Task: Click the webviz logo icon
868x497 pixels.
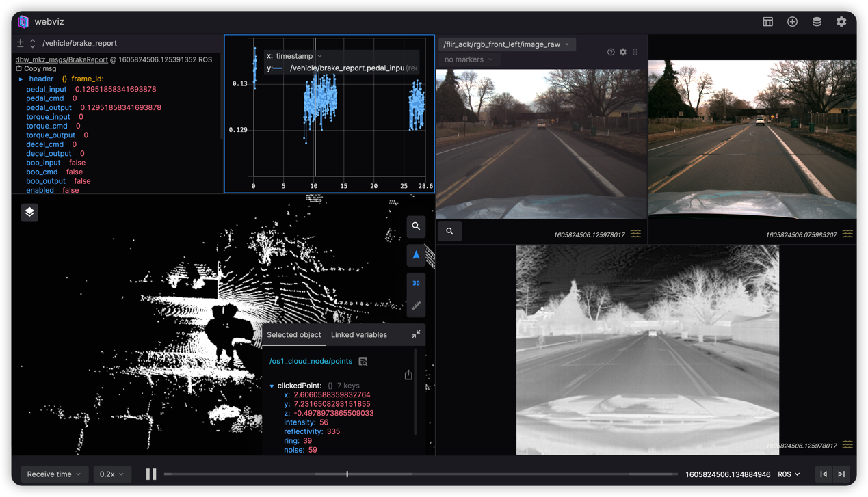Action: click(x=23, y=22)
